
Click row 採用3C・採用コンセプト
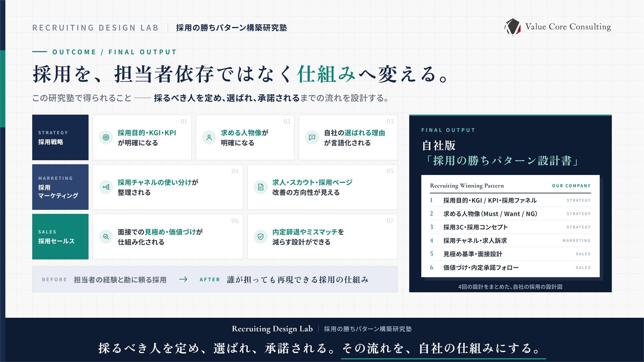[x=510, y=227]
